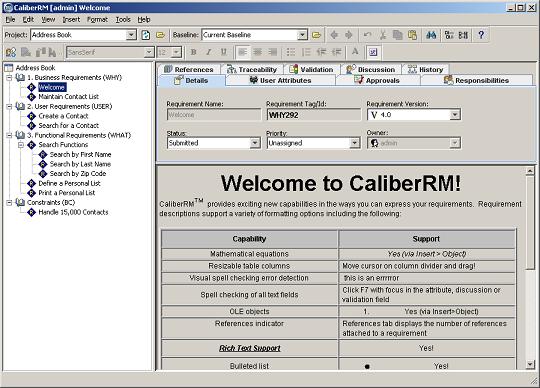Click the align center icon

(257, 52)
